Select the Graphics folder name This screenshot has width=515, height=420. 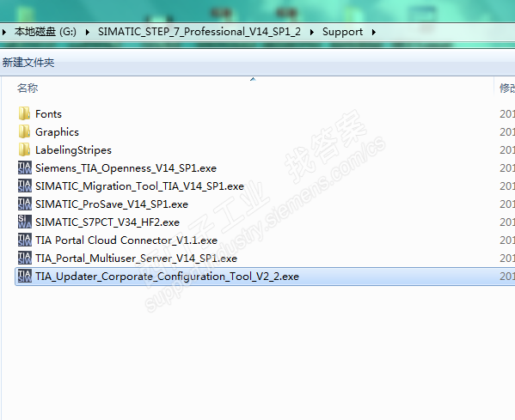pyautogui.click(x=57, y=132)
